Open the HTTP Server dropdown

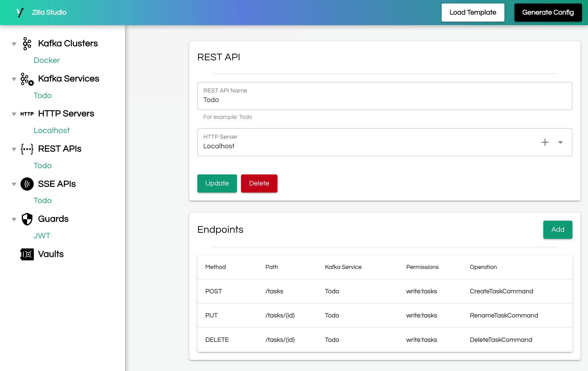click(560, 143)
